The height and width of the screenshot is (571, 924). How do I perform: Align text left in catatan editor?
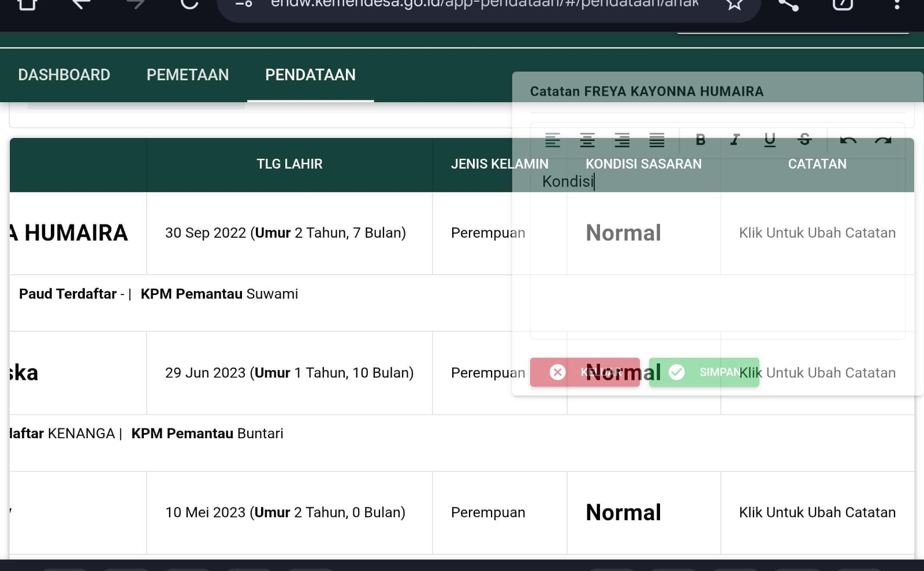[553, 140]
